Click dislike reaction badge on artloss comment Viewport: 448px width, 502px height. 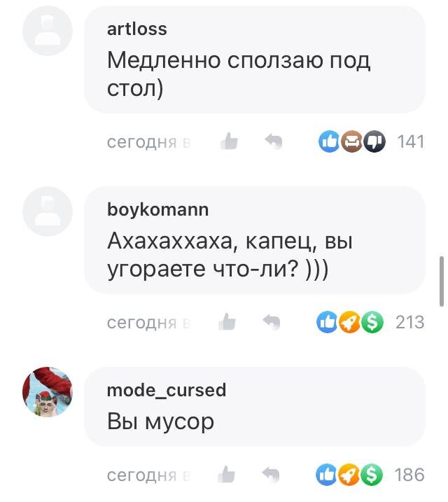[374, 141]
